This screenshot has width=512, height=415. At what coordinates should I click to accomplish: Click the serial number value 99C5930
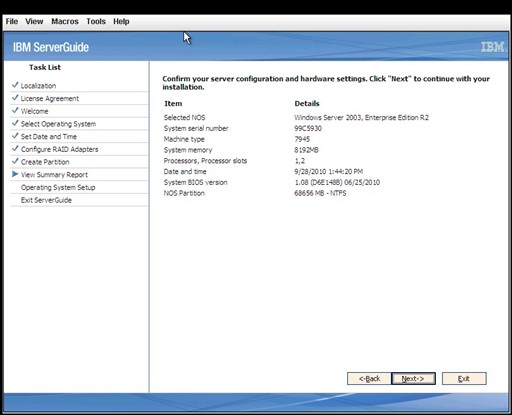pyautogui.click(x=308, y=128)
